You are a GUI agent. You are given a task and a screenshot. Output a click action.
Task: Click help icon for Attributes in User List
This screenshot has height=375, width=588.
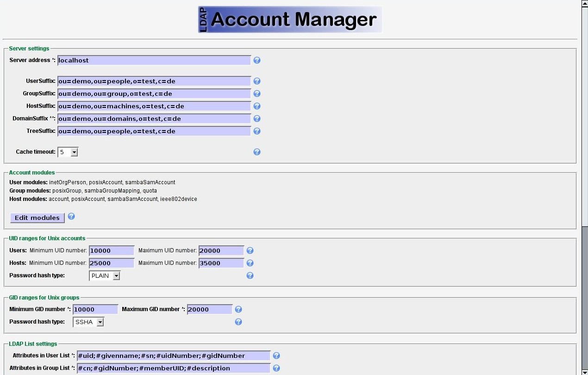tap(276, 356)
